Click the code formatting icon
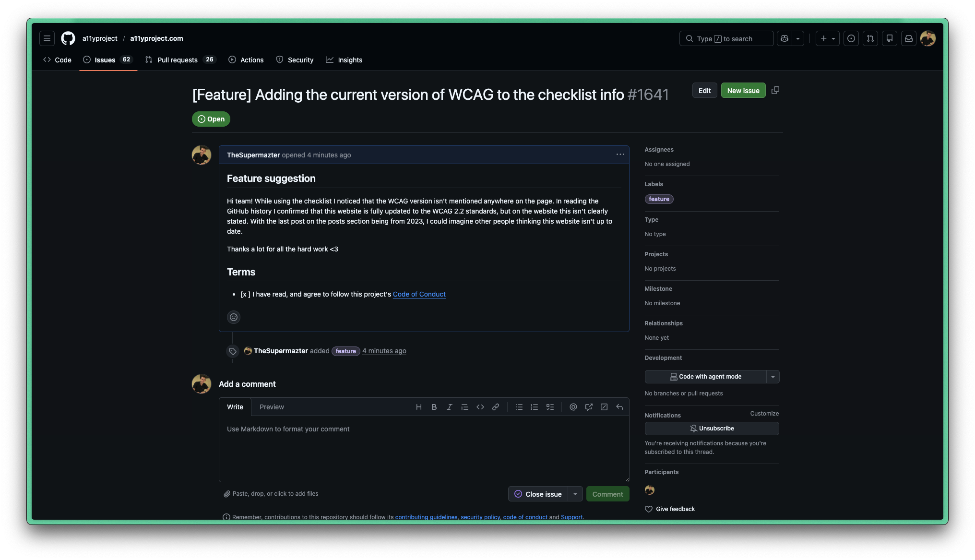975x560 pixels. [480, 407]
